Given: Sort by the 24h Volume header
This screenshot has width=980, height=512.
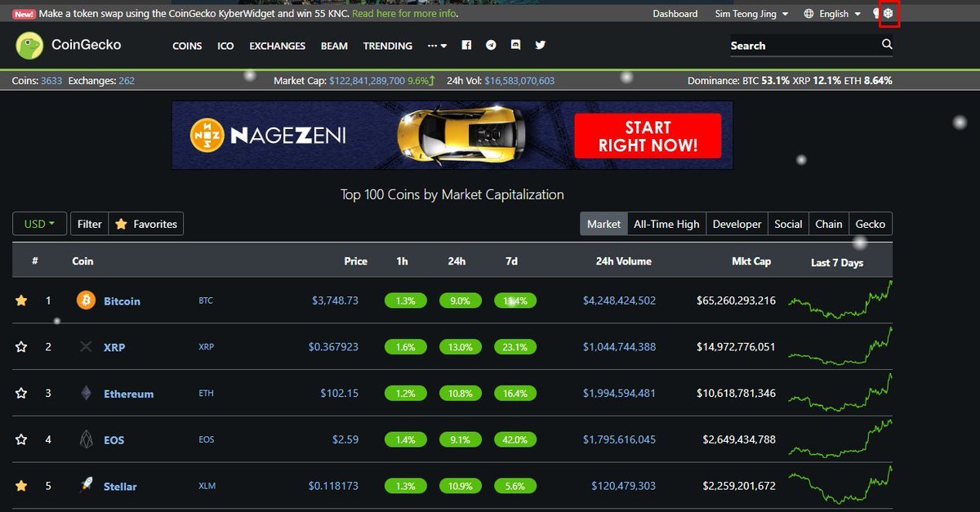Looking at the screenshot, I should (624, 261).
